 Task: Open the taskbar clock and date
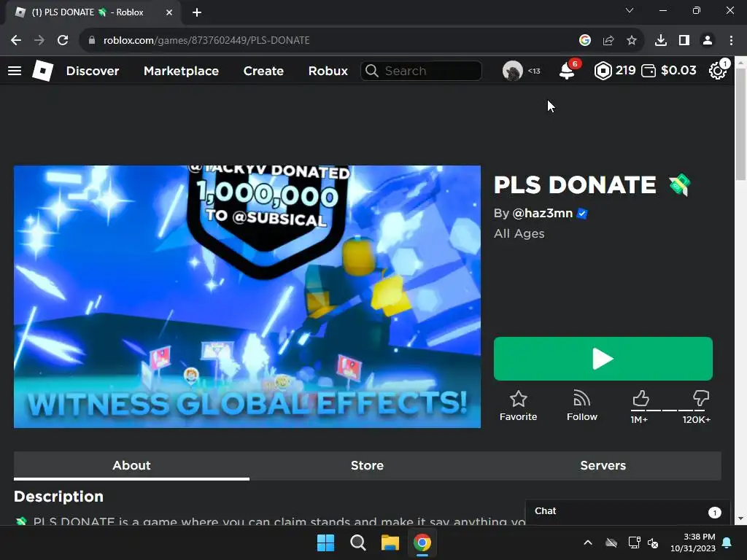click(x=693, y=542)
